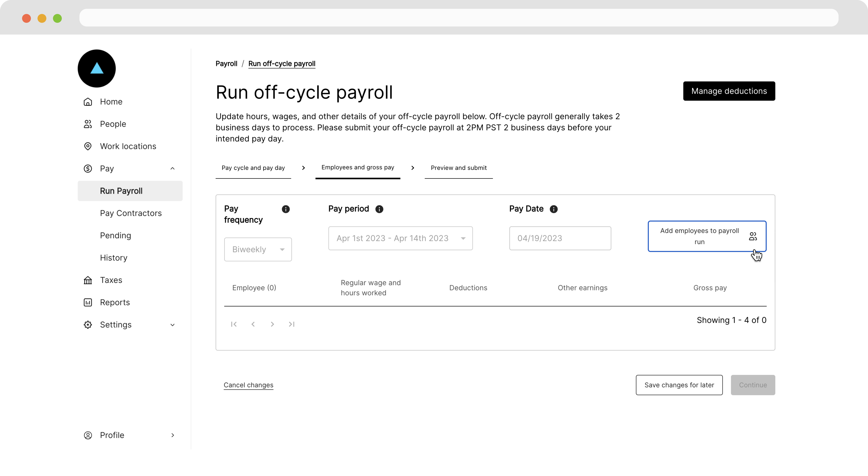Open Home in the sidebar

pyautogui.click(x=130, y=102)
